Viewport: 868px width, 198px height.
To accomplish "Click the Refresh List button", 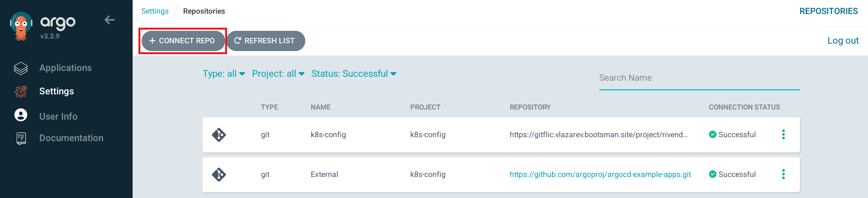I will pos(266,41).
